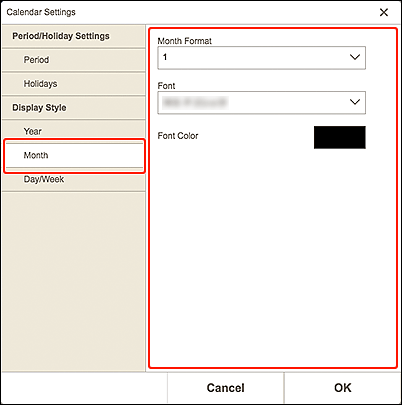The width and height of the screenshot is (402, 405).
Task: Confirm settings with the OK button
Action: (343, 388)
